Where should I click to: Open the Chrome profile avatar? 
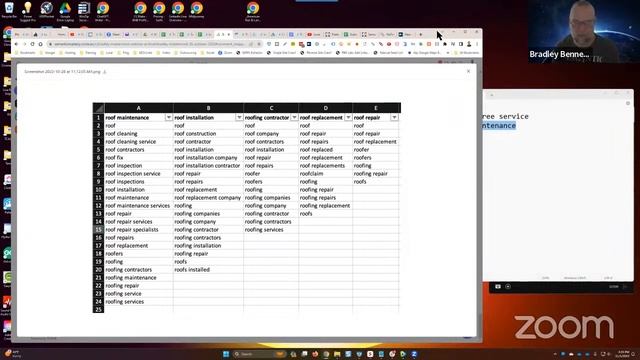tap(469, 44)
